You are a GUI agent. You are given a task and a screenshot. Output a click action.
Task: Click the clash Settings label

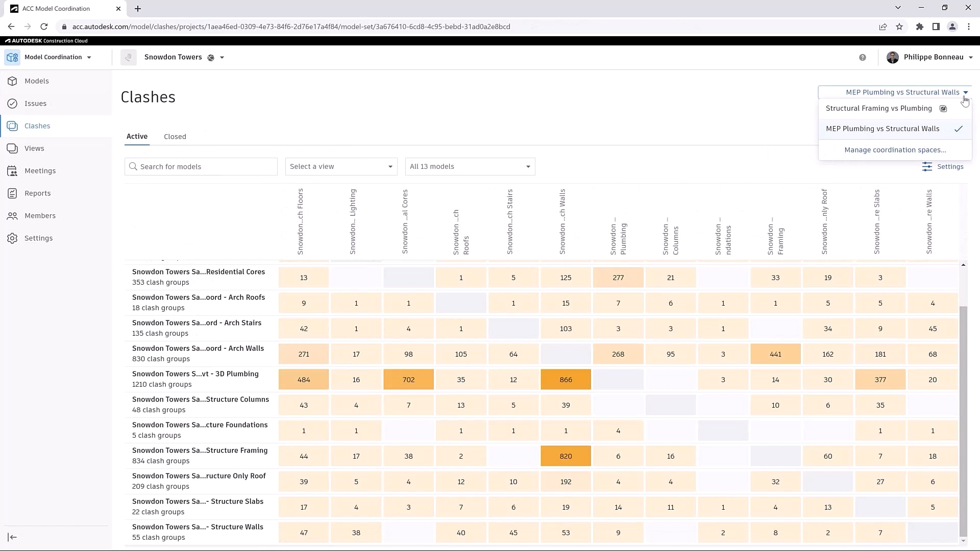click(x=950, y=167)
